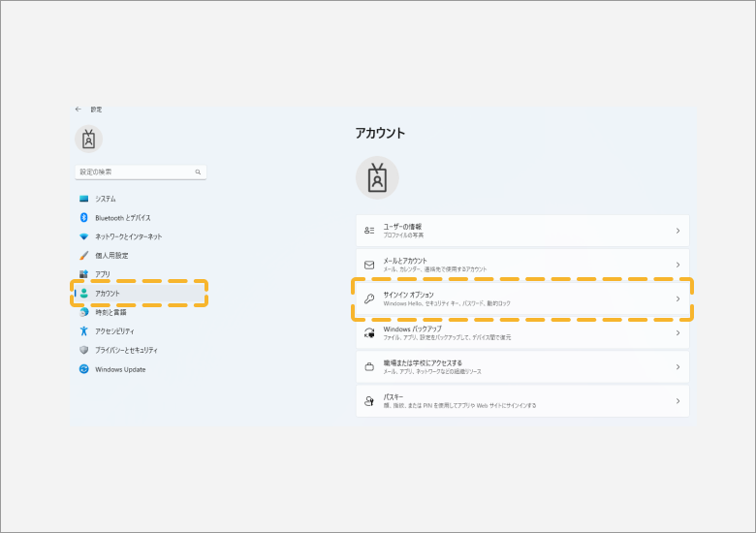The width and height of the screenshot is (756, 533).
Task: Click the key icon for サインイン オプション
Action: click(369, 298)
